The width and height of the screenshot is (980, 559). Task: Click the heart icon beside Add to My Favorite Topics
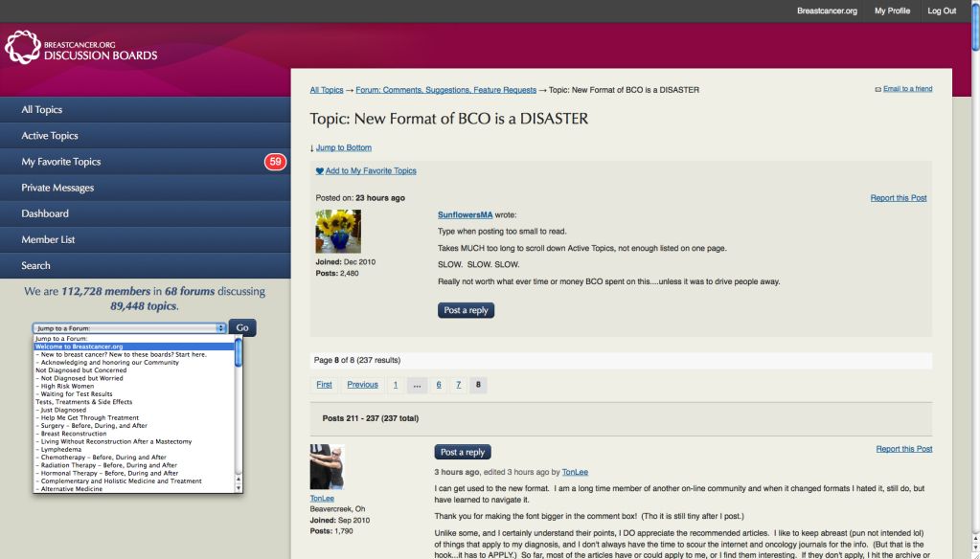pyautogui.click(x=319, y=171)
